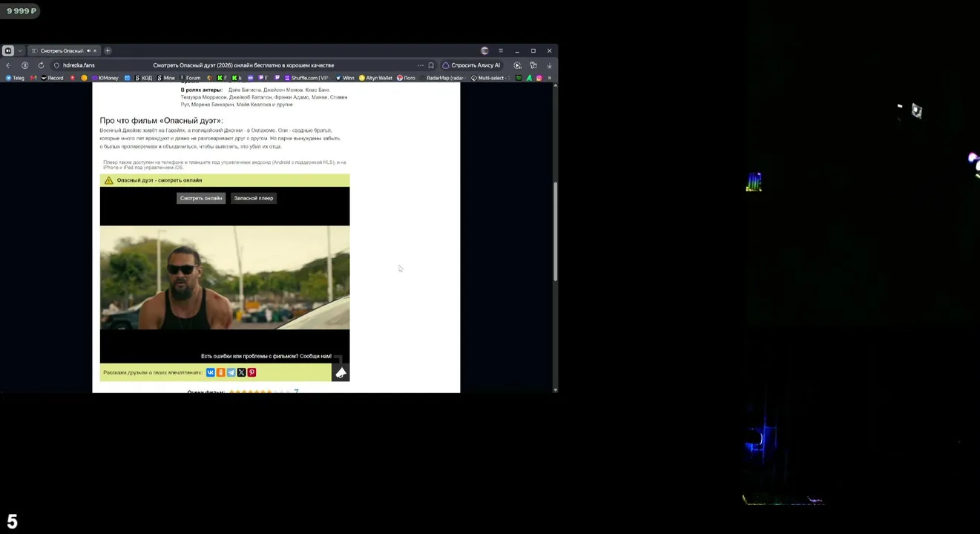The width and height of the screenshot is (980, 534).
Task: Share the film on Odnoklassniki
Action: (221, 372)
